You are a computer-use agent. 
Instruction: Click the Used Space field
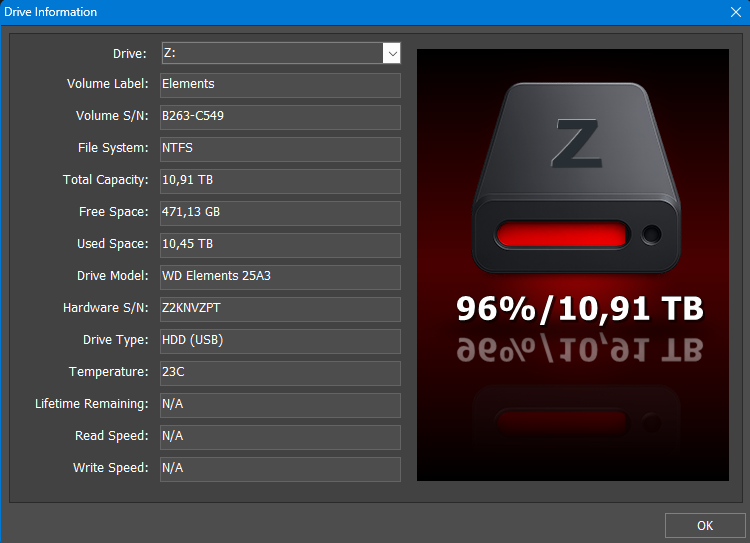[280, 245]
